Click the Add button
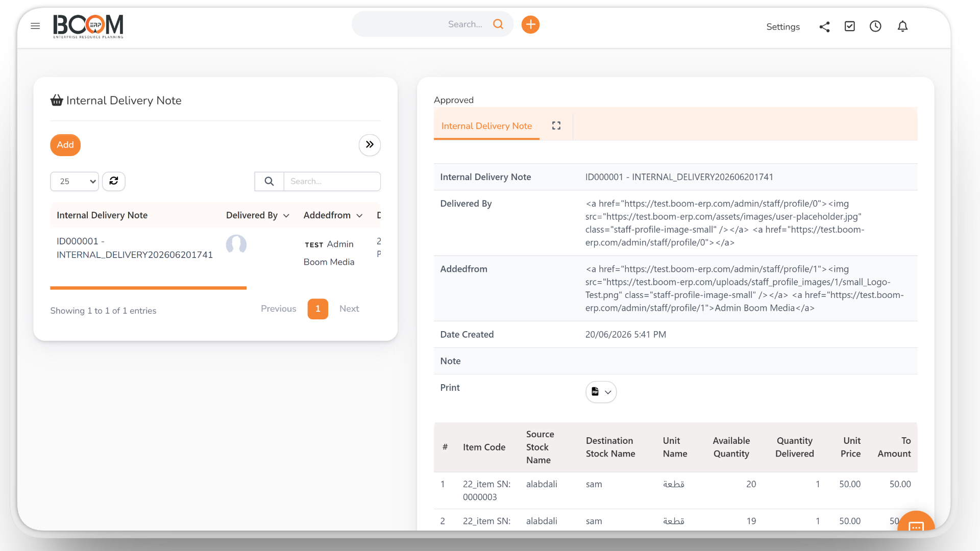The image size is (980, 551). pyautogui.click(x=65, y=145)
